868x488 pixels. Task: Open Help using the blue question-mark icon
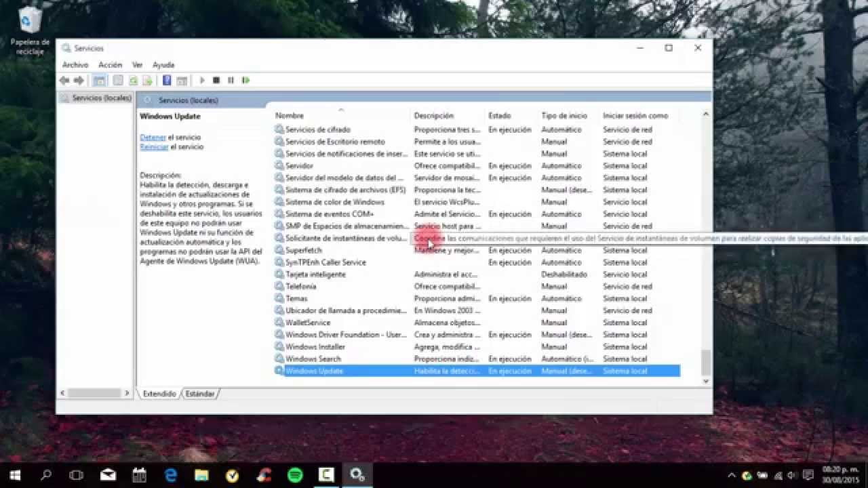(x=167, y=81)
